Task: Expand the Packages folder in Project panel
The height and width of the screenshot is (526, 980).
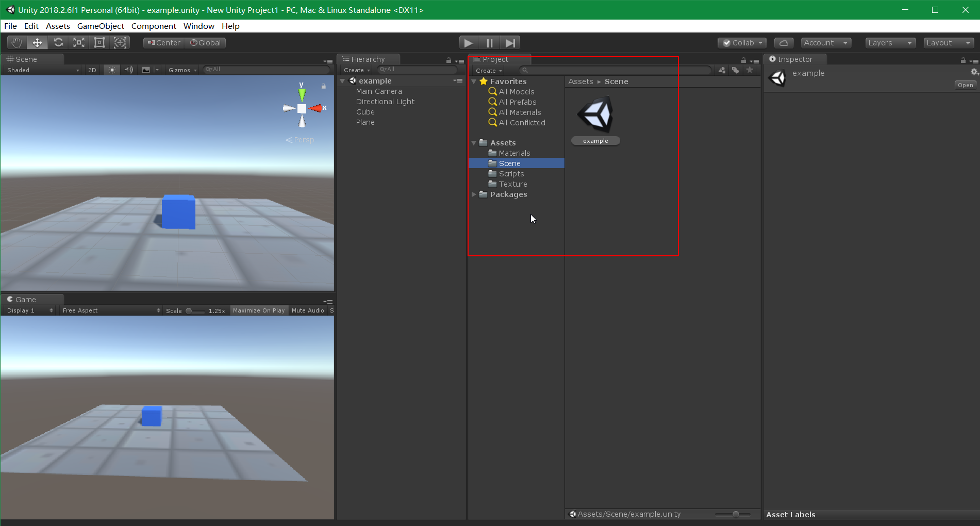Action: (x=474, y=194)
